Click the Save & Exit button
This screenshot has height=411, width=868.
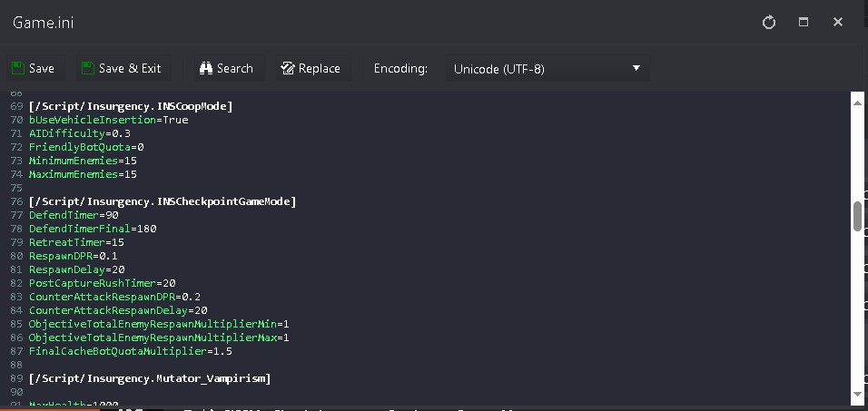point(122,69)
